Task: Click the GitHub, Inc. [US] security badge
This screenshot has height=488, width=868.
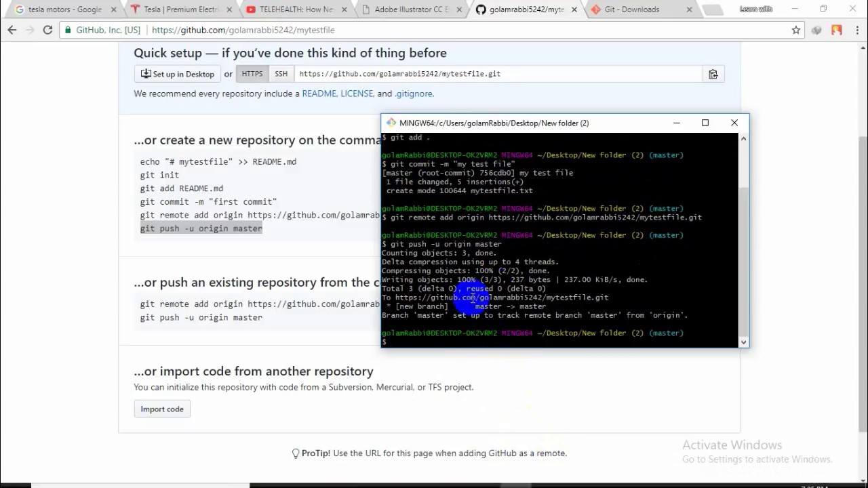Action: click(x=103, y=30)
